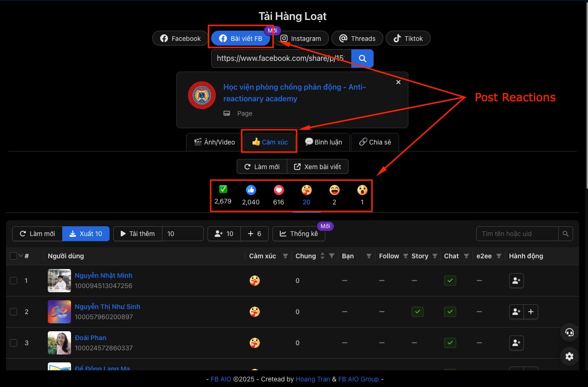Open the selection dropdown arrow beside header checkbox
This screenshot has height=387, width=588.
pos(20,256)
